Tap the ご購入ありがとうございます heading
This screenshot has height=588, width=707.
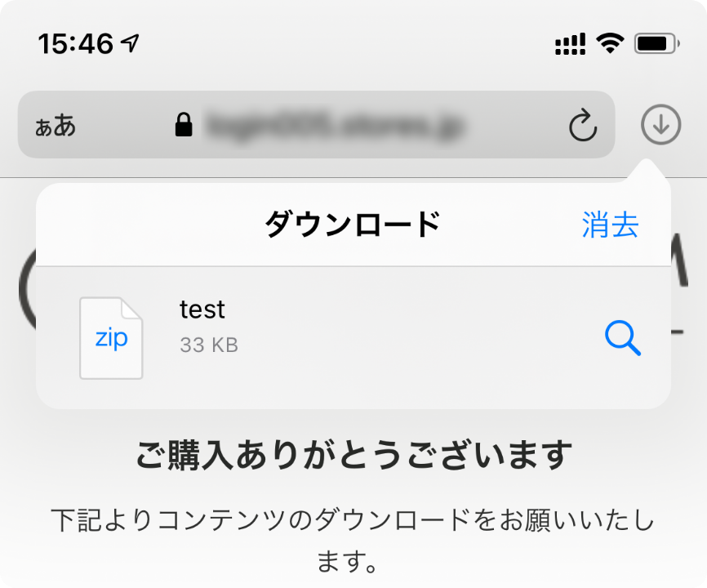coord(353,454)
